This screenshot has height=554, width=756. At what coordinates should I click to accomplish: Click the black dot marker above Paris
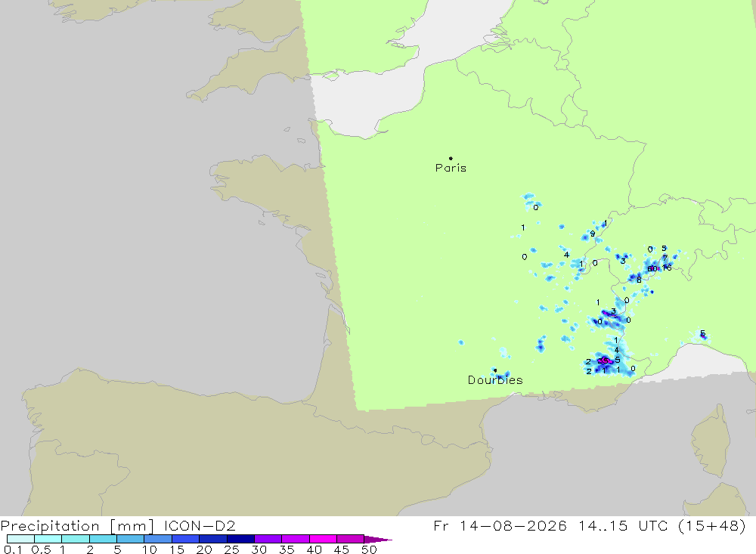tap(451, 158)
